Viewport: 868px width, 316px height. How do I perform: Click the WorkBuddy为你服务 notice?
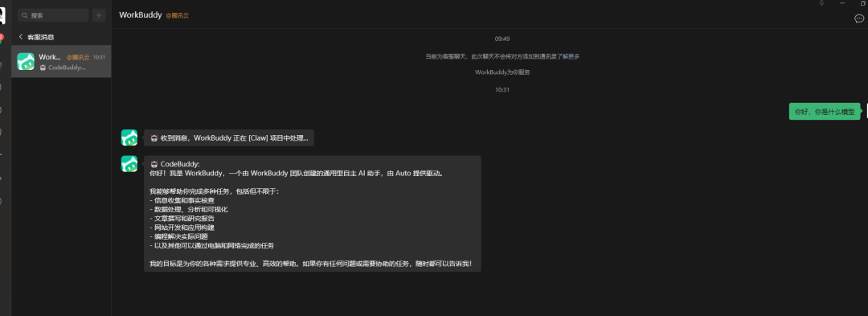(502, 72)
